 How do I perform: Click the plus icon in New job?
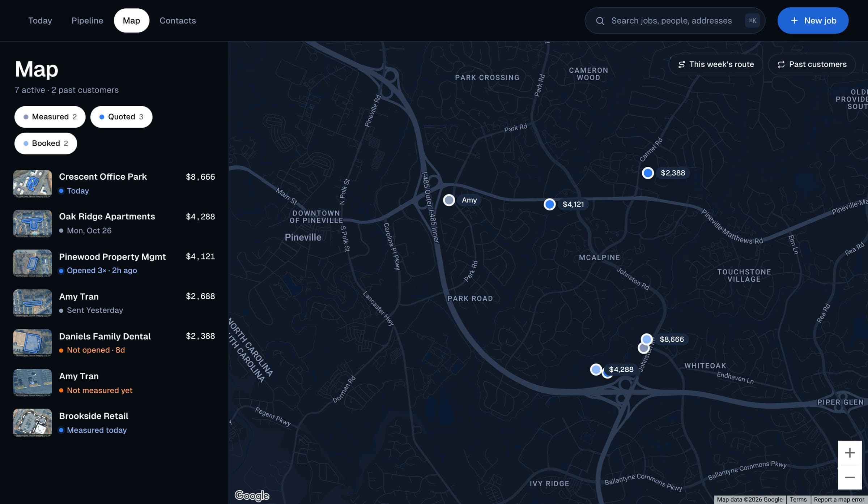794,21
